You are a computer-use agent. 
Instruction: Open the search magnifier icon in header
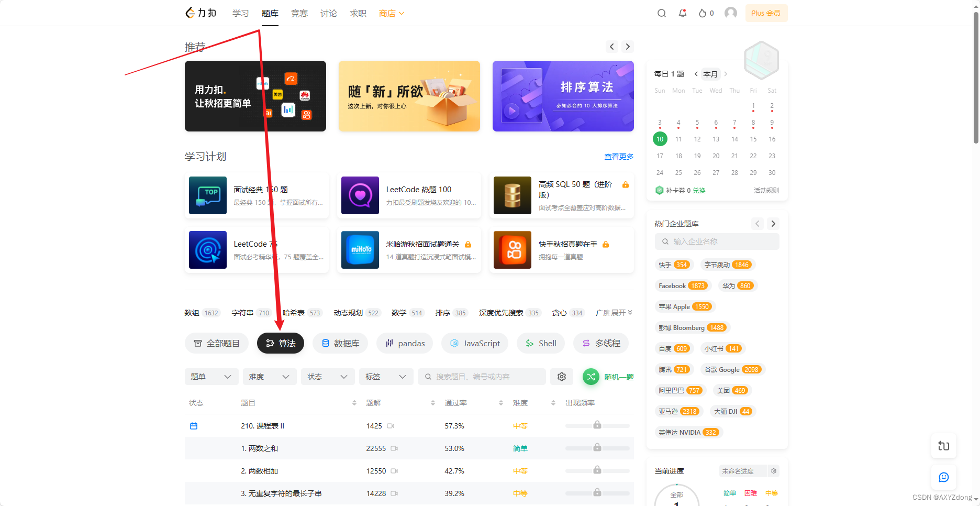point(662,13)
